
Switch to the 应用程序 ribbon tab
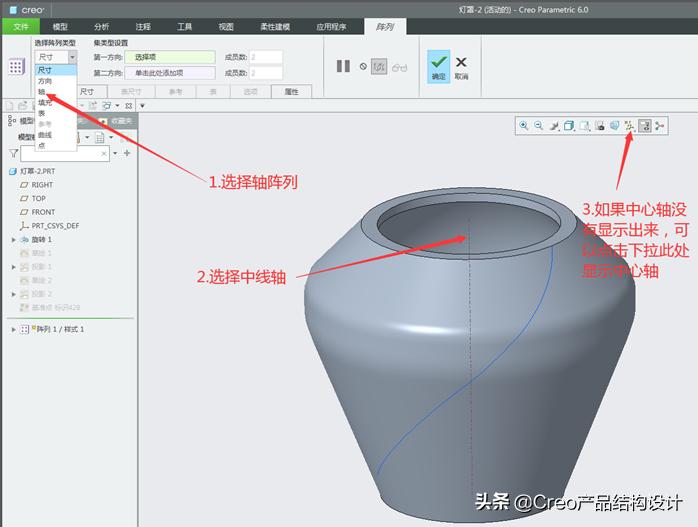point(331,27)
